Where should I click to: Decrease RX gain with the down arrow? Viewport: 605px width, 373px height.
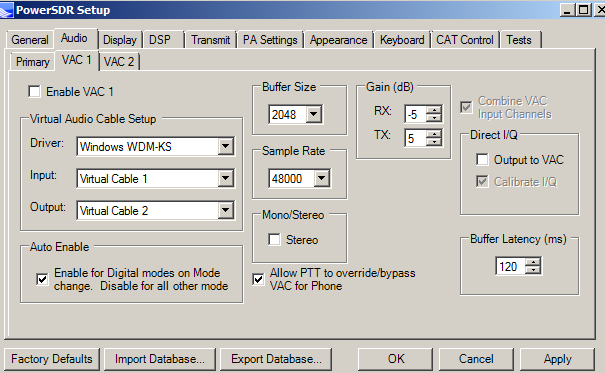click(434, 118)
